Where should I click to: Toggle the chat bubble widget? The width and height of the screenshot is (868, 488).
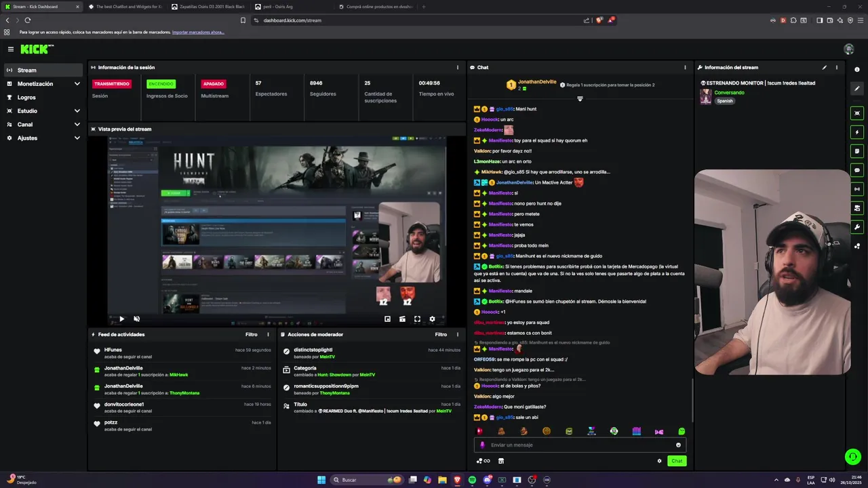tap(857, 170)
